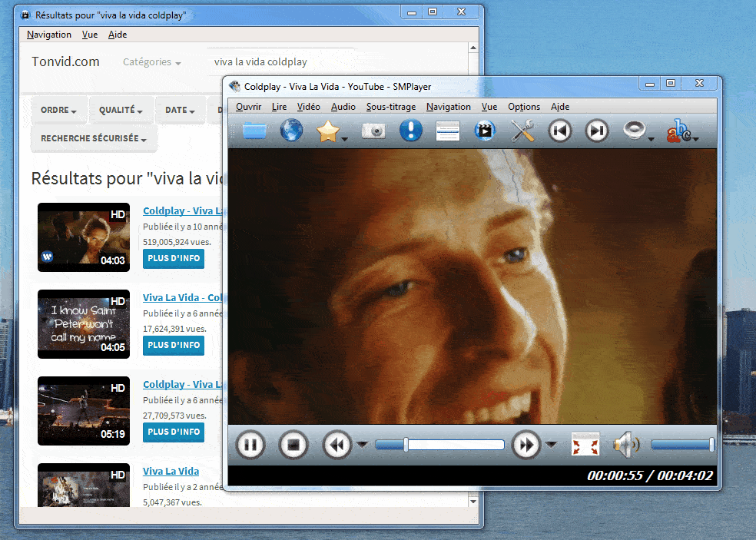Open the 04:03 video thumbnail
This screenshot has height=540, width=756.
click(84, 237)
